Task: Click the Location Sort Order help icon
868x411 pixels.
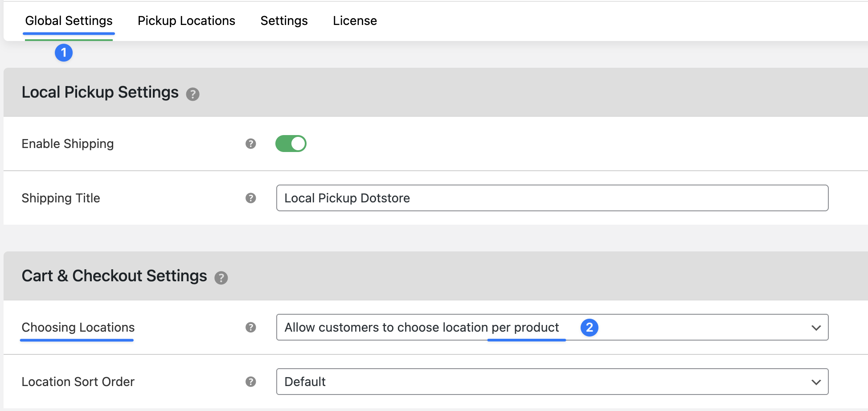Action: pyautogui.click(x=251, y=382)
